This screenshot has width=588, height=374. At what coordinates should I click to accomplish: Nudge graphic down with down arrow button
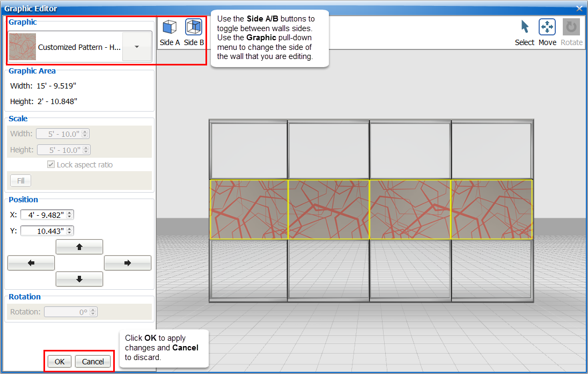(x=79, y=279)
